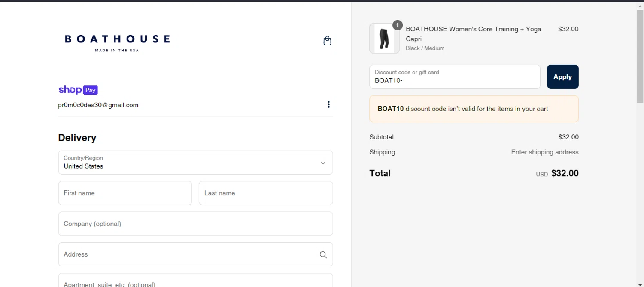Screen dimensions: 644x287
Task: Click the BOAT10 discount error message
Action: [474, 109]
